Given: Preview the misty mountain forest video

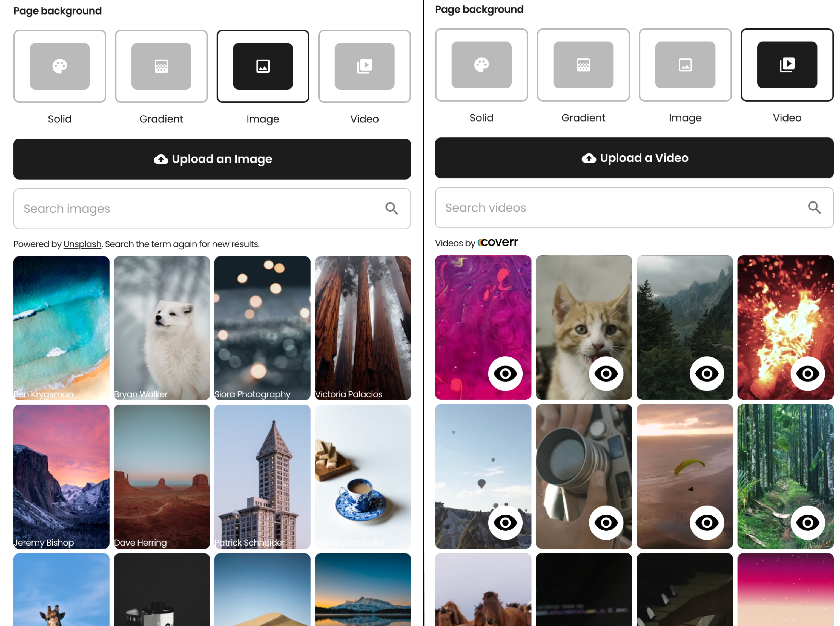Looking at the screenshot, I should pos(707,374).
